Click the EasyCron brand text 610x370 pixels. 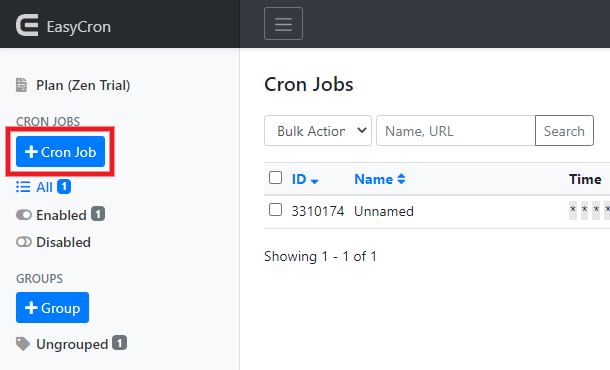pos(79,27)
